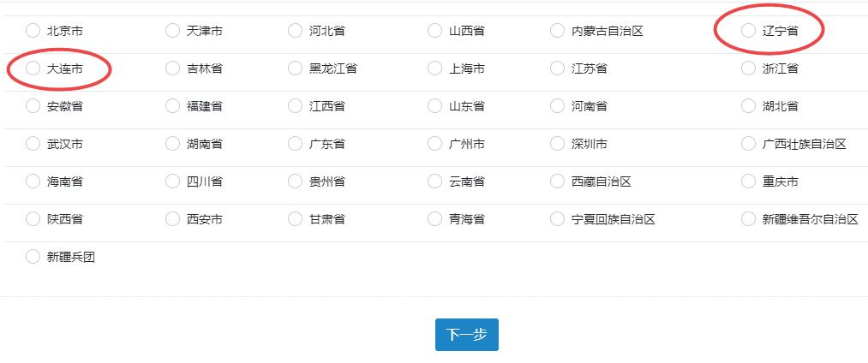Choose 天津市 as the region

tap(172, 31)
